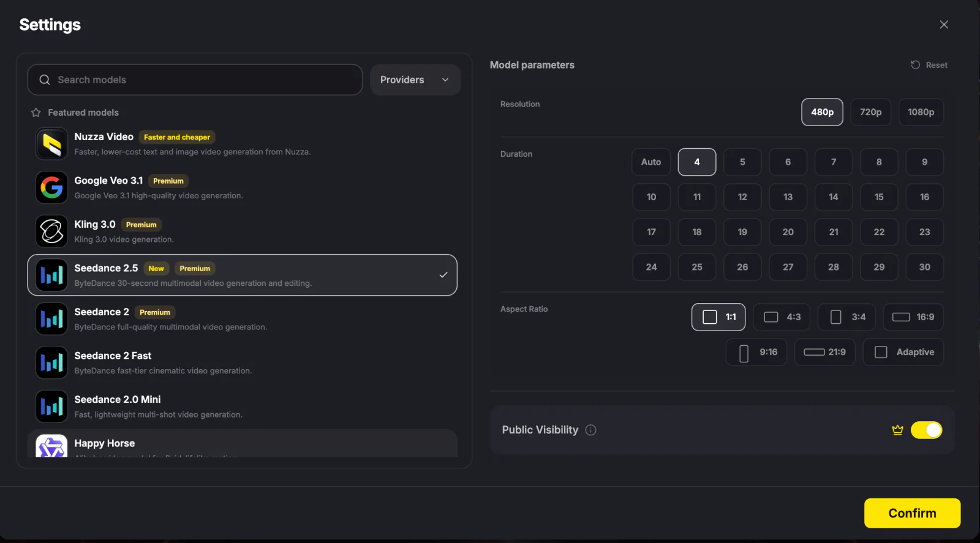
Task: Select duration 24 seconds
Action: [x=651, y=267]
